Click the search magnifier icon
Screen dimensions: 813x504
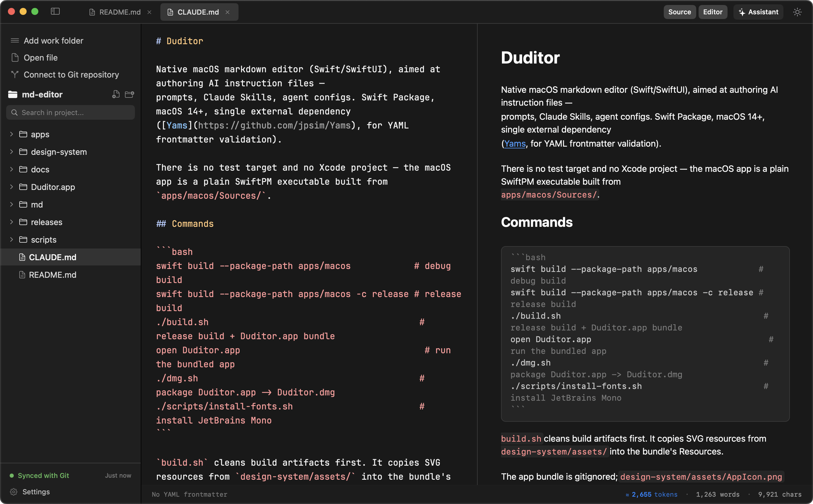point(14,112)
